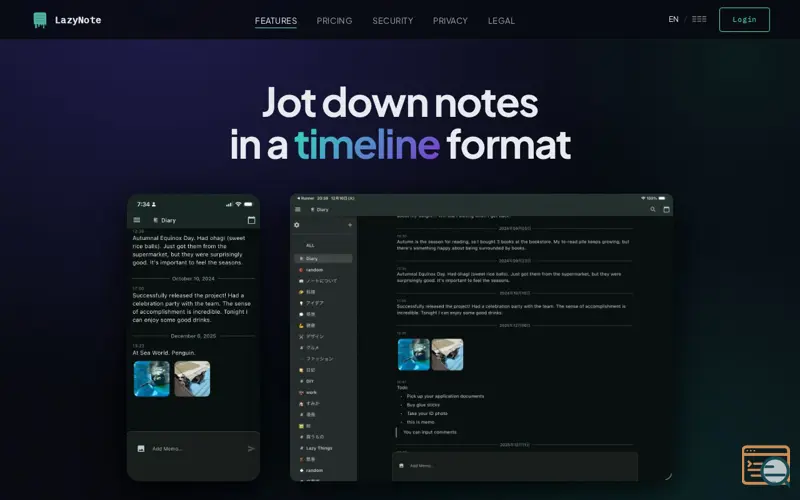Image resolution: width=800 pixels, height=500 pixels.
Task: Open second photo thumbnail in tablet mockup
Action: coord(447,355)
